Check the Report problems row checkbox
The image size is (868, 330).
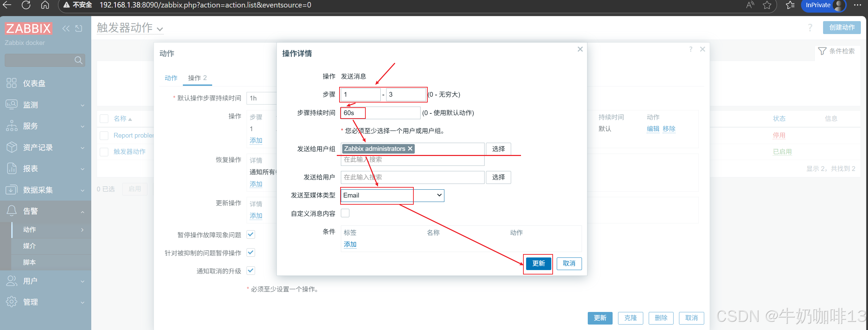click(x=104, y=136)
